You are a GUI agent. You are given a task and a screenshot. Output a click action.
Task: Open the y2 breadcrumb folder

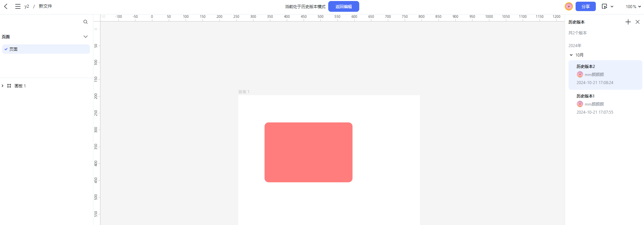[x=27, y=6]
